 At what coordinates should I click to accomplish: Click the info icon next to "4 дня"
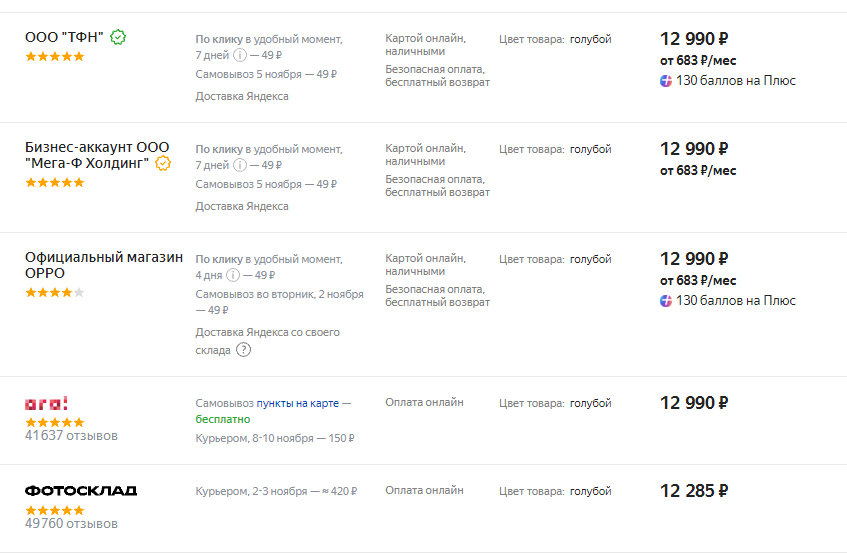click(x=233, y=275)
